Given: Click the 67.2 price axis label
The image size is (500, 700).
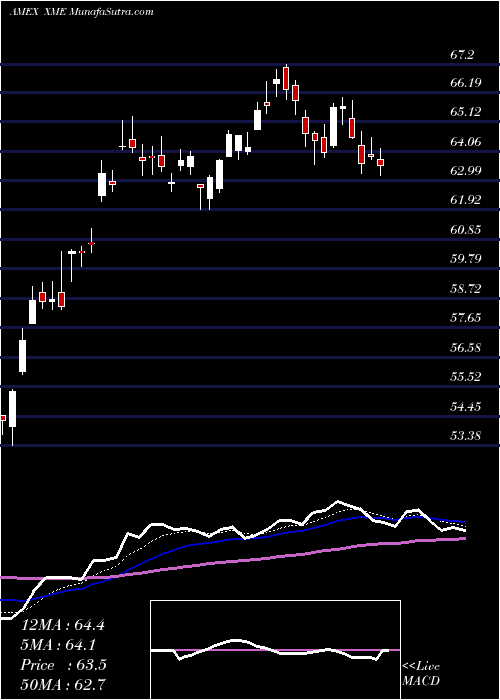Looking at the screenshot, I should pos(463,55).
